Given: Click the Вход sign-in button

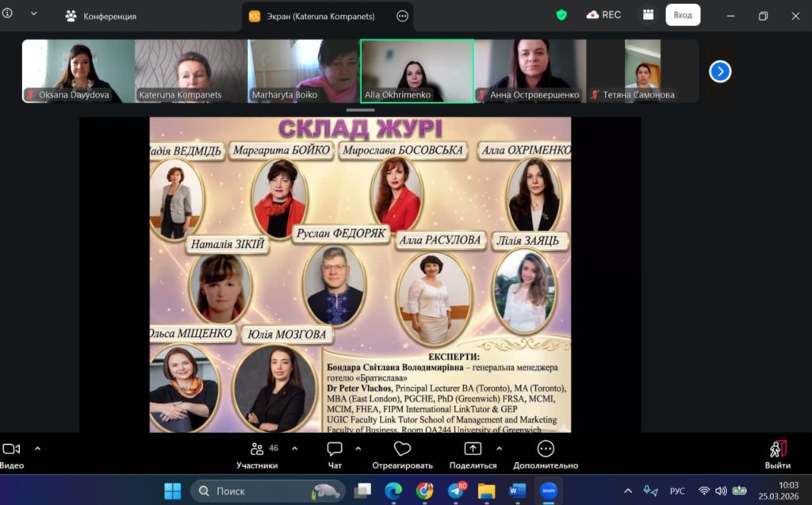Looking at the screenshot, I should 682,15.
